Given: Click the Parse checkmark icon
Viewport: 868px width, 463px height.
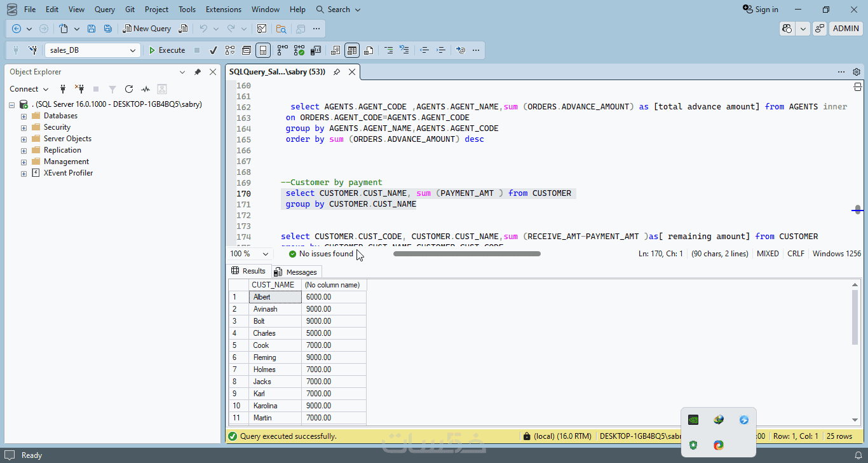Looking at the screenshot, I should click(214, 50).
